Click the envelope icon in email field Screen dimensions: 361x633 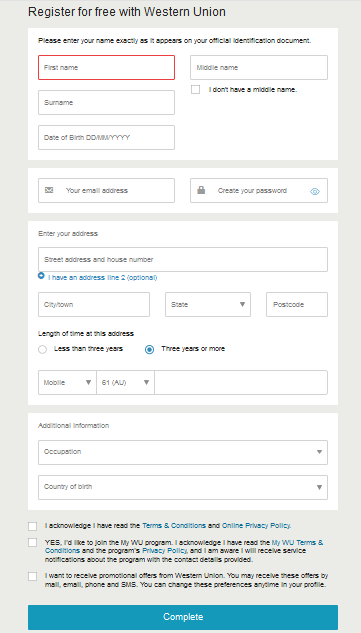coord(49,190)
